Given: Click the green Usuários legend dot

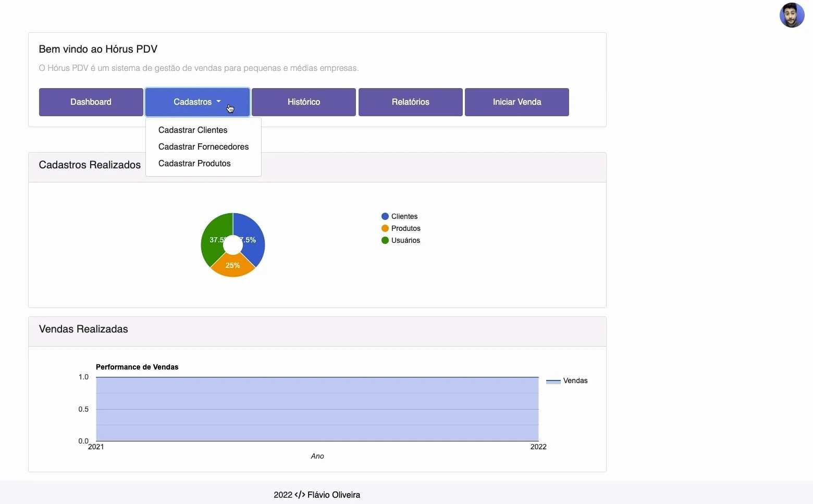Looking at the screenshot, I should [x=385, y=240].
